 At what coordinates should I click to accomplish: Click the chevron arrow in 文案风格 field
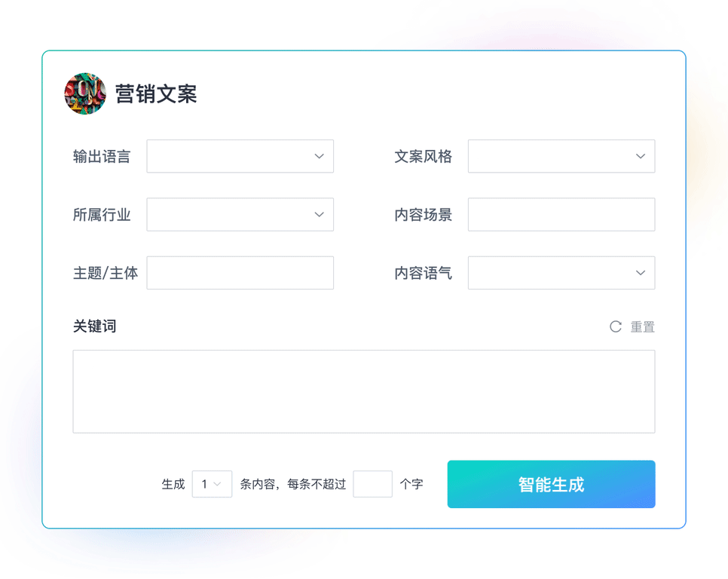tap(641, 156)
